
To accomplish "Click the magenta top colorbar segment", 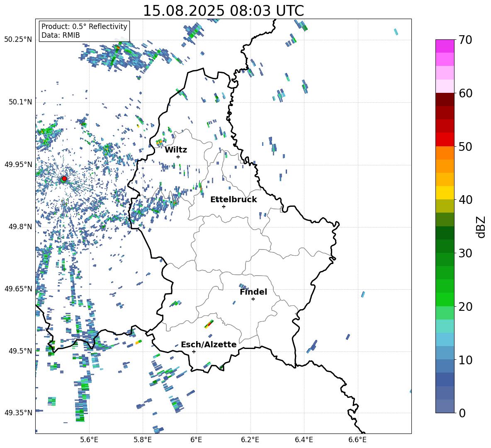I will (445, 46).
